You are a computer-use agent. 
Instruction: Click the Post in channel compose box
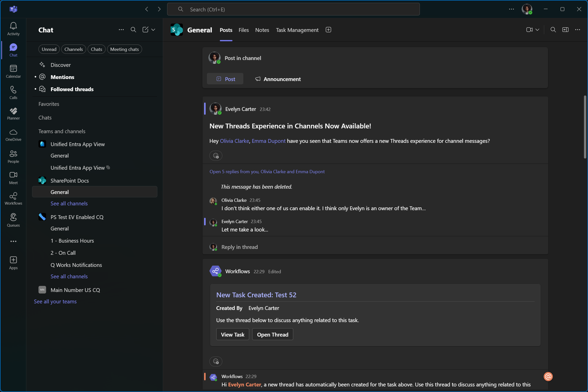coord(375,58)
